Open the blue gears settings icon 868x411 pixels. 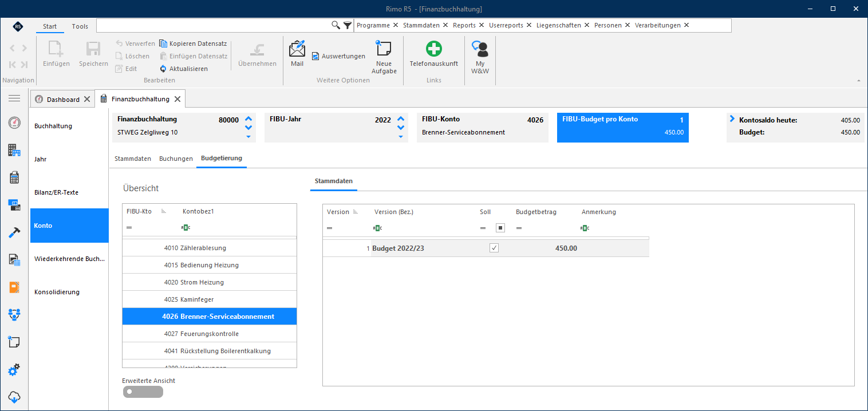(x=14, y=370)
